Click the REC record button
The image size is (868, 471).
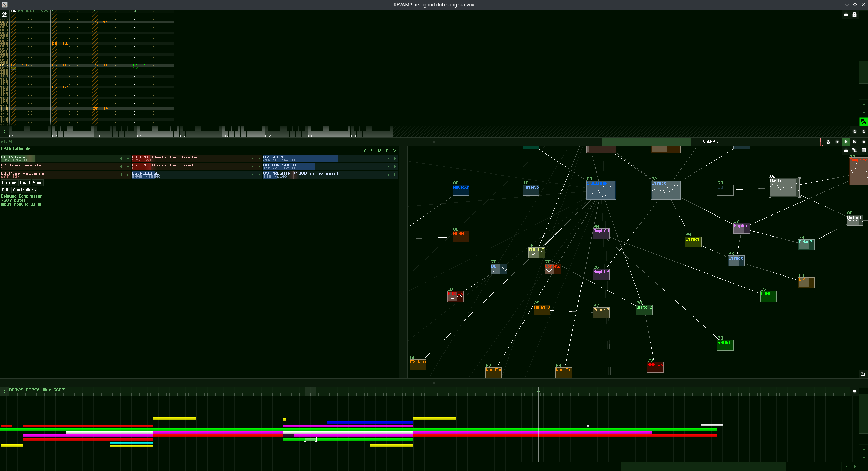pos(828,142)
